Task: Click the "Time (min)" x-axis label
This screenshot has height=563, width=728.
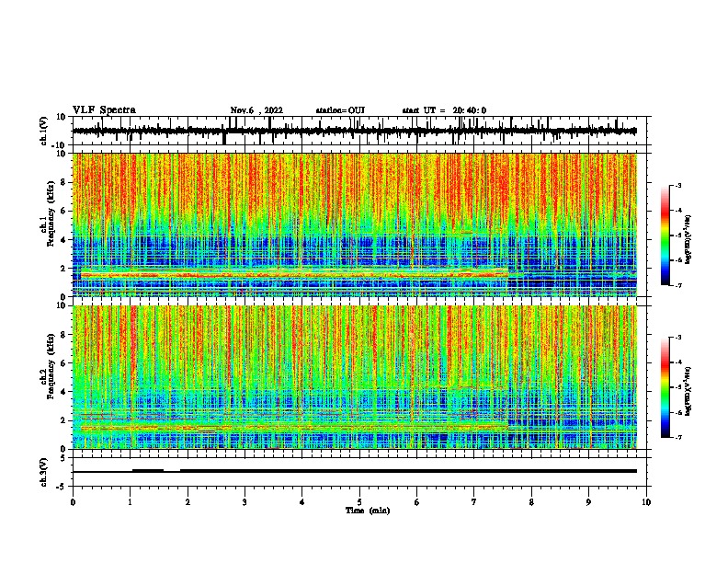Action: [x=368, y=511]
